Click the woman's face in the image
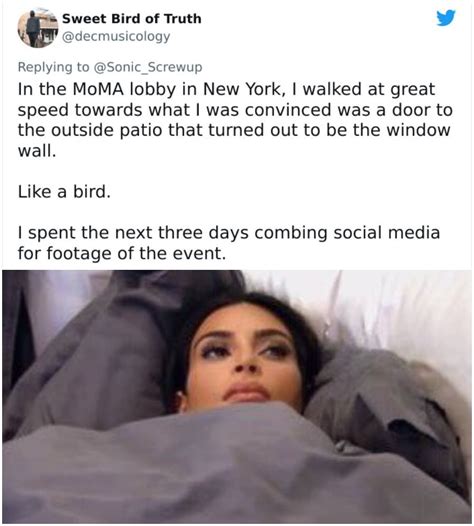Viewport: 474px width, 526px height. tap(244, 359)
